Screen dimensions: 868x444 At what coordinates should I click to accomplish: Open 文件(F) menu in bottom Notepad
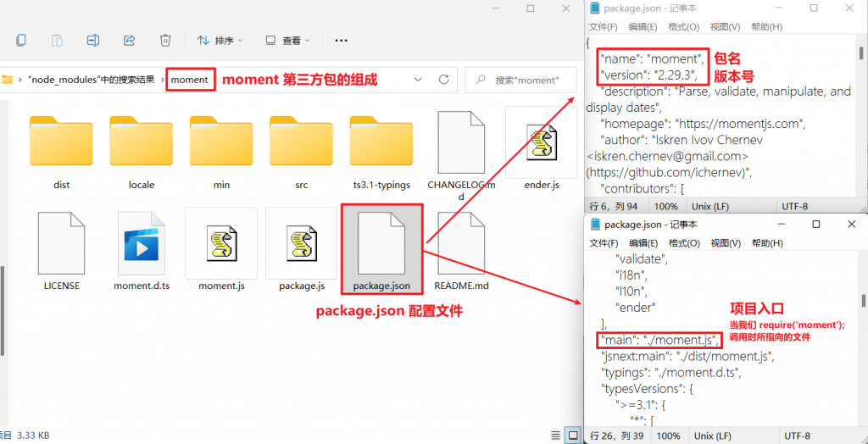click(x=604, y=243)
